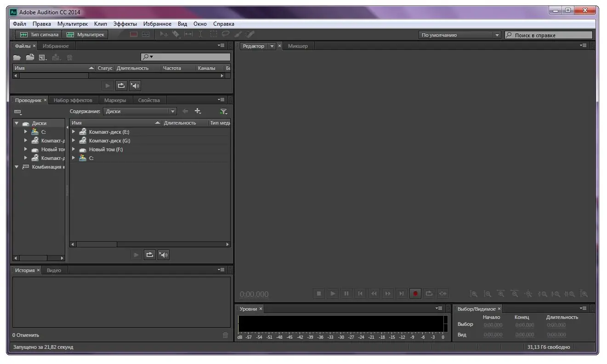This screenshot has height=364, width=607.
Task: Select the Spot Healing Brush tool
Action: click(250, 34)
